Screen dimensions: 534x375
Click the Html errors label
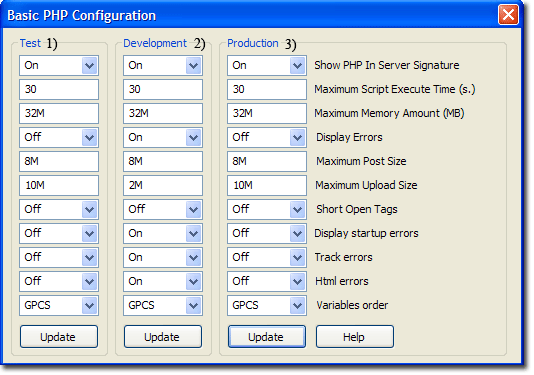(342, 281)
